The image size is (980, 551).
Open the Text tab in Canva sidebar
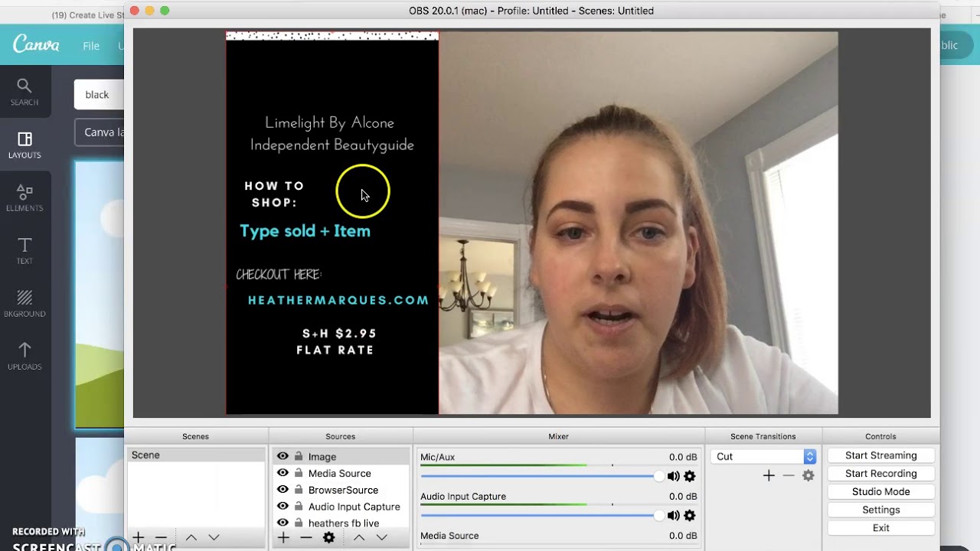[x=24, y=251]
